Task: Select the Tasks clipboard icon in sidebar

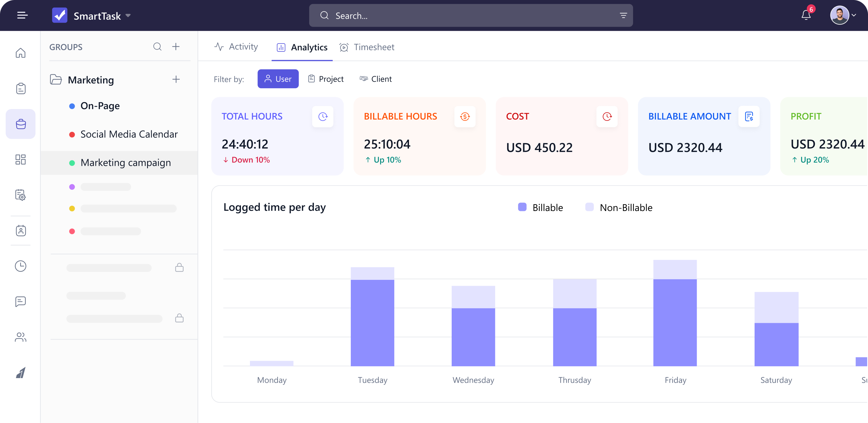Action: 21,88
